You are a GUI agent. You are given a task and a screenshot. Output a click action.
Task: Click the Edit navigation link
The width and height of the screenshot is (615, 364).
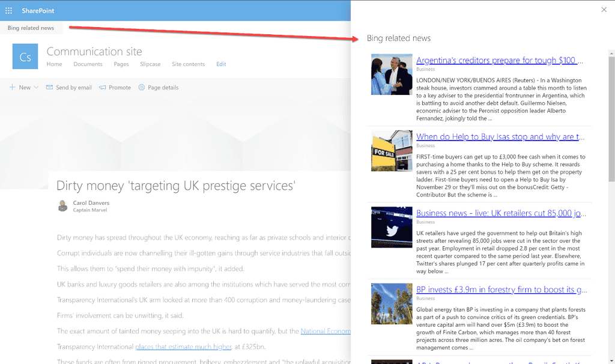tap(221, 64)
